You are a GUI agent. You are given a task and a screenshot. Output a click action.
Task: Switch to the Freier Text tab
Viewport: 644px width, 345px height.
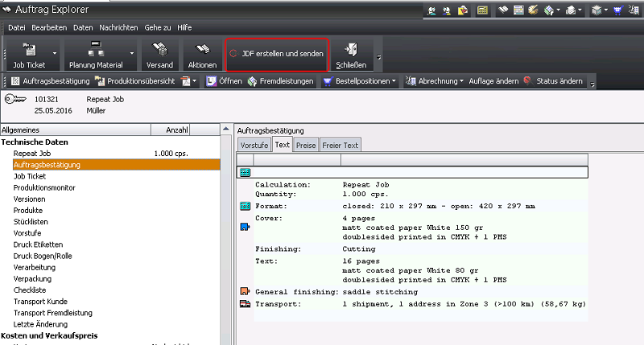tap(341, 145)
